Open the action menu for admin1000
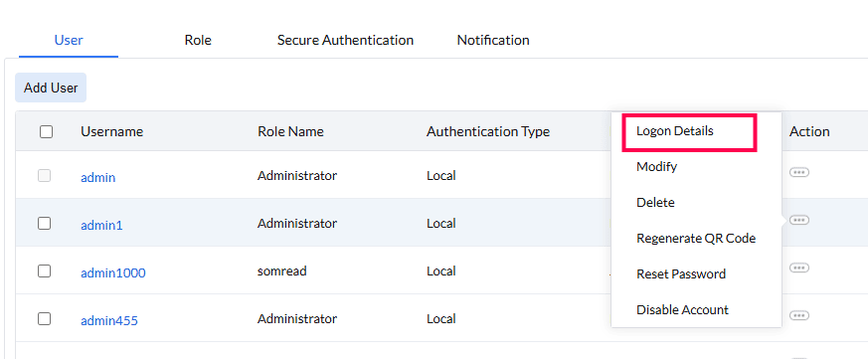 [x=798, y=268]
